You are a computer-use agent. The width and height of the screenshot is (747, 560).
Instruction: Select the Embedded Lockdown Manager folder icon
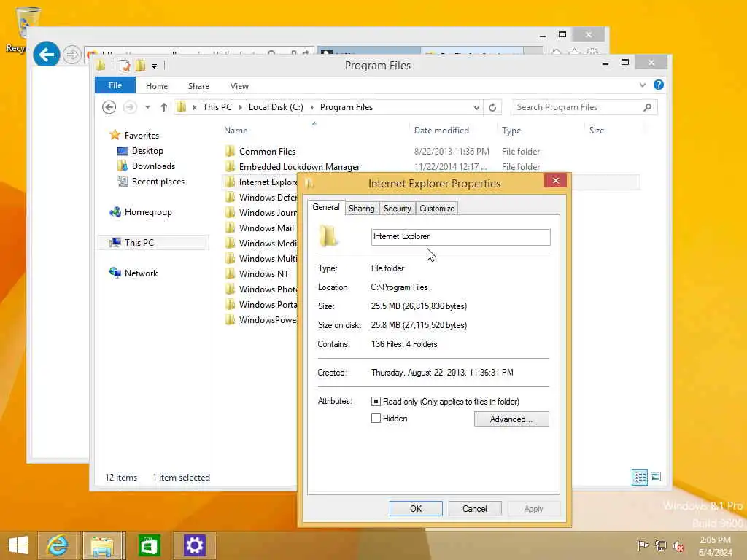point(230,167)
